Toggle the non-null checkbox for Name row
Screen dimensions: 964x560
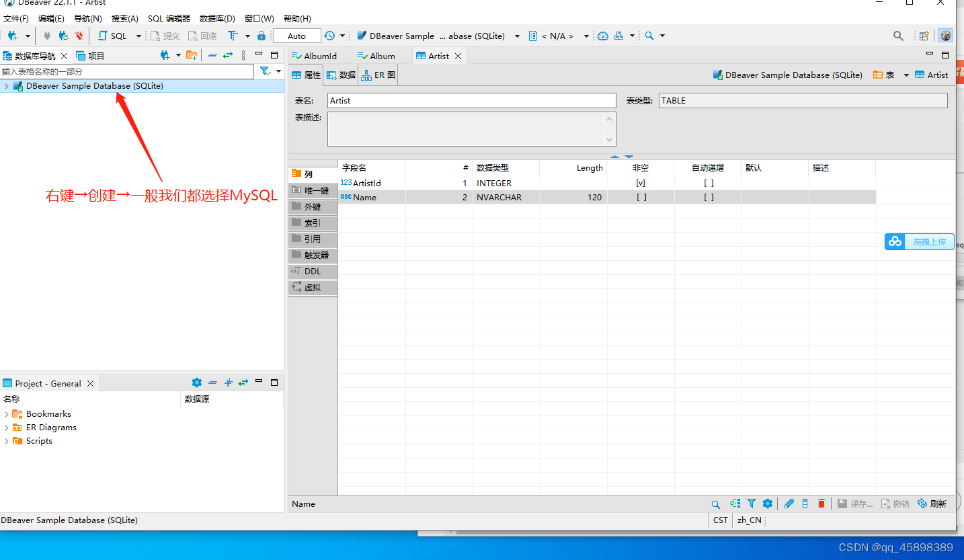pyautogui.click(x=641, y=197)
